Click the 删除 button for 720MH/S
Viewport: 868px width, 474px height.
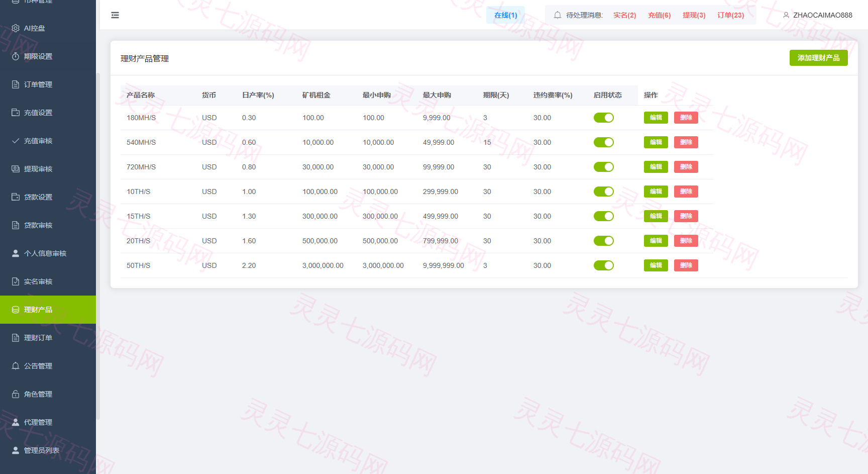[686, 167]
